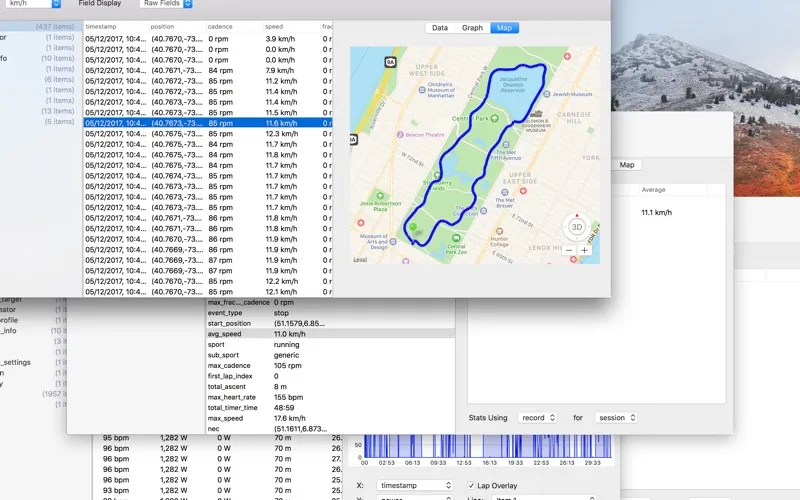The width and height of the screenshot is (800, 500).
Task: Click the 11.1 km/h average value
Action: tap(657, 213)
